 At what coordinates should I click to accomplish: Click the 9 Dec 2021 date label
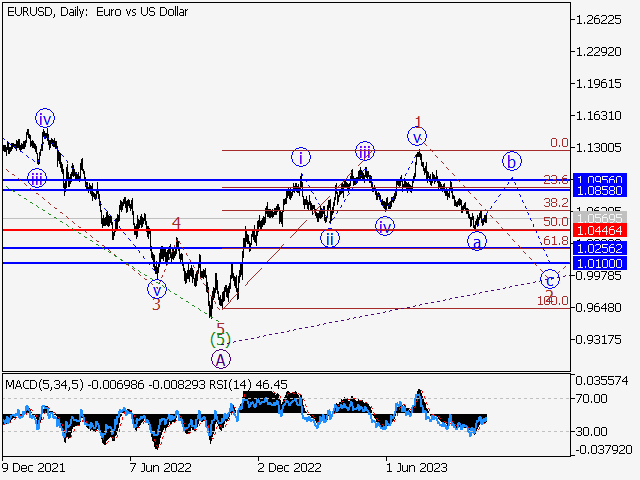point(33,467)
